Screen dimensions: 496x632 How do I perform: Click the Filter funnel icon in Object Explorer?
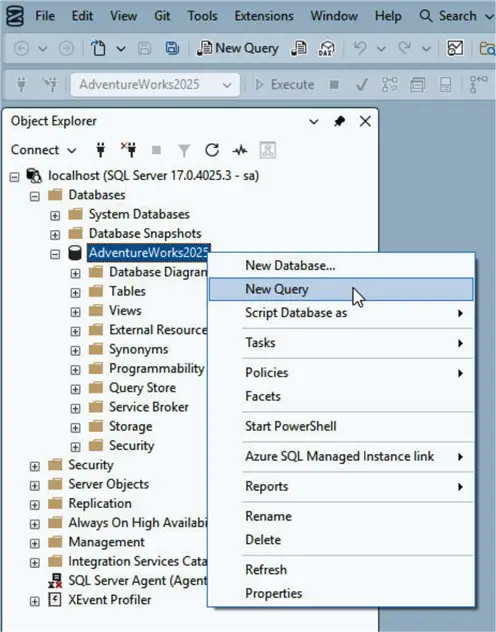coord(184,151)
